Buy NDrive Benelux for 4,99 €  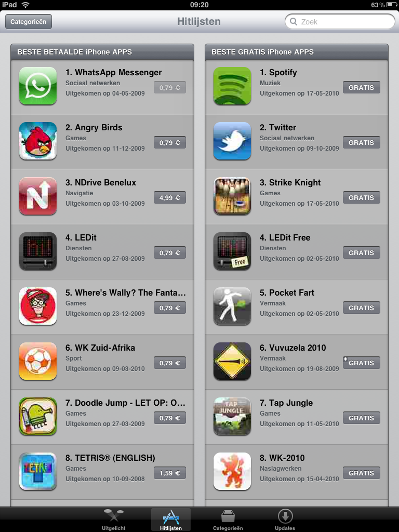pos(170,197)
